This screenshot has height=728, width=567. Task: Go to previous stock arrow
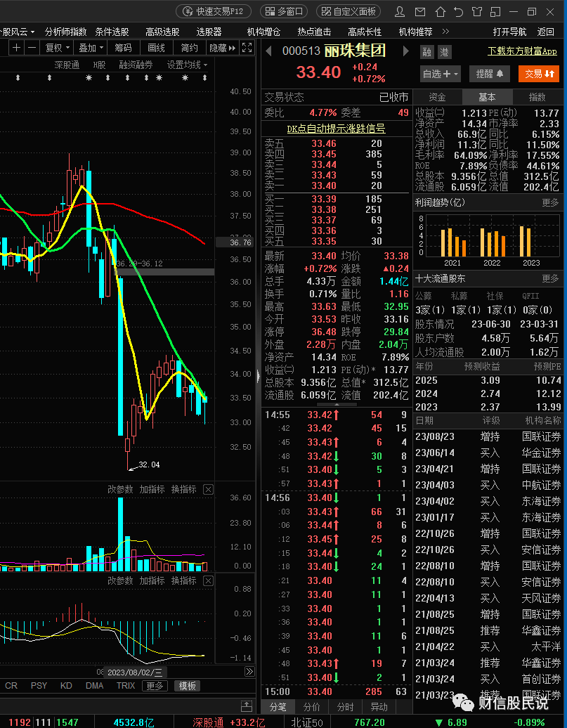pyautogui.click(x=268, y=51)
